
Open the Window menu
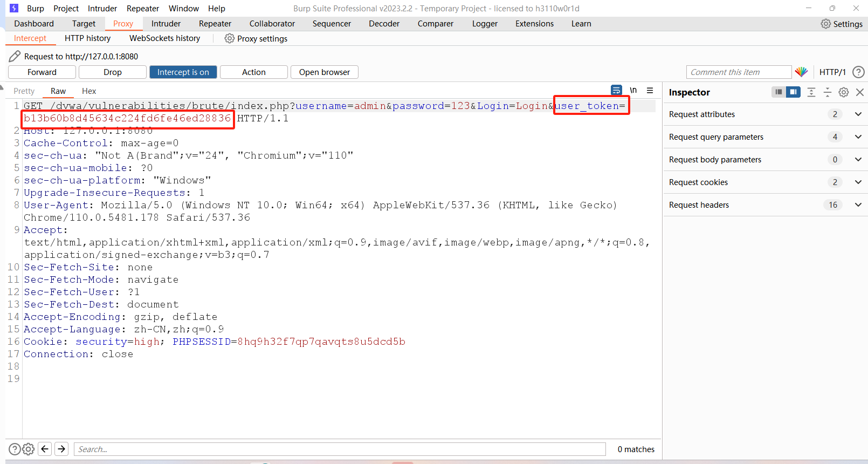(184, 8)
